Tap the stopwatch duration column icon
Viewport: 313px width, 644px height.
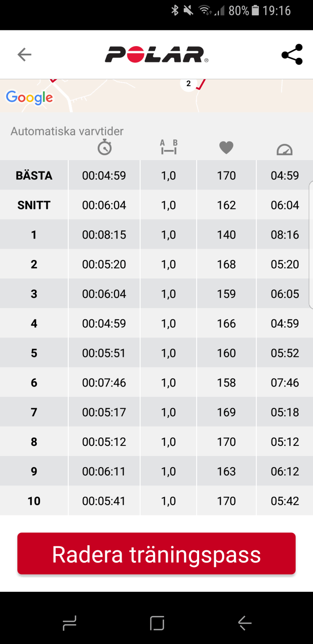(x=105, y=147)
